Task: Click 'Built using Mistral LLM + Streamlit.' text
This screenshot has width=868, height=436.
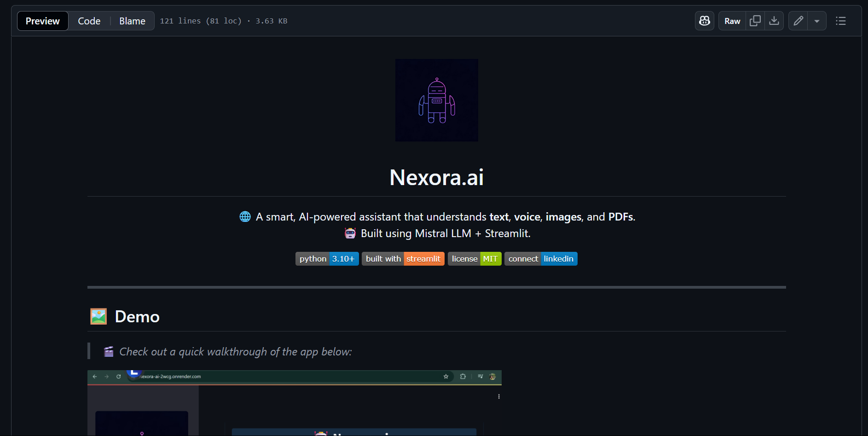Action: click(x=446, y=233)
